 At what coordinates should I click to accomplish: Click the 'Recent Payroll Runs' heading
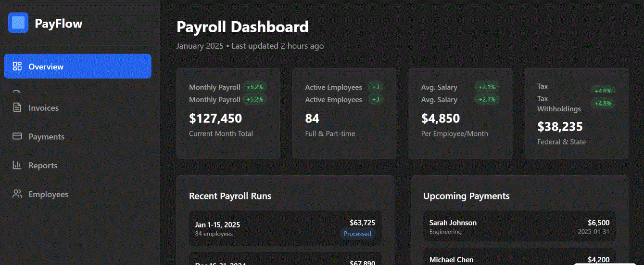coord(230,196)
